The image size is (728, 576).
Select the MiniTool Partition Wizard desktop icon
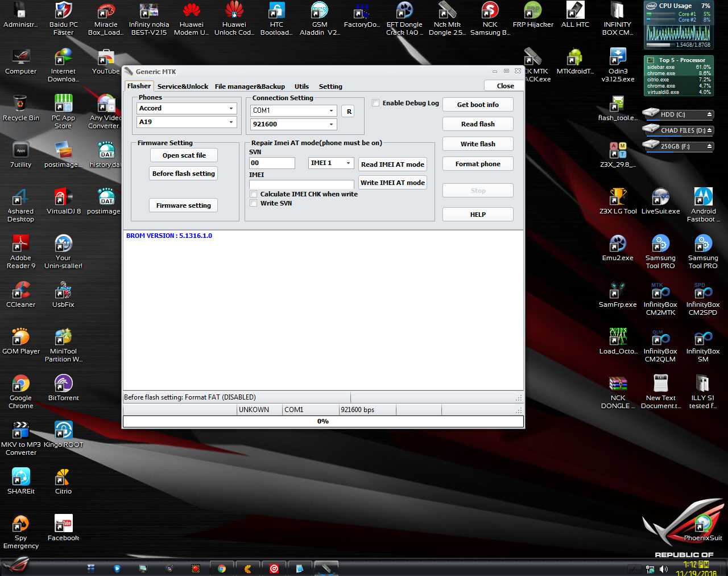(x=64, y=345)
